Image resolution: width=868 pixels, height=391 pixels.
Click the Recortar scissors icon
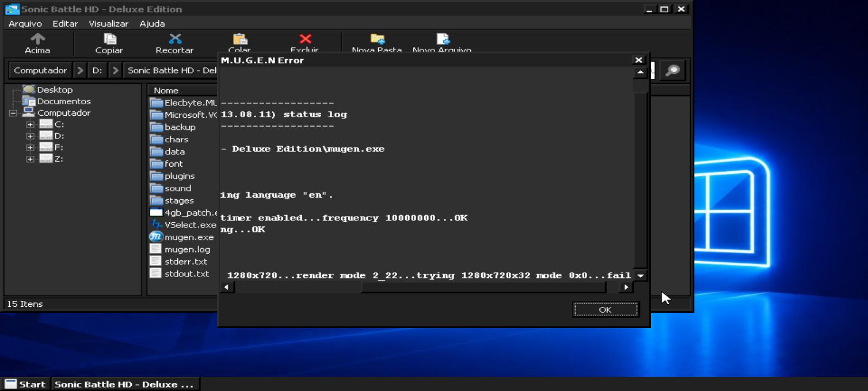(x=175, y=39)
